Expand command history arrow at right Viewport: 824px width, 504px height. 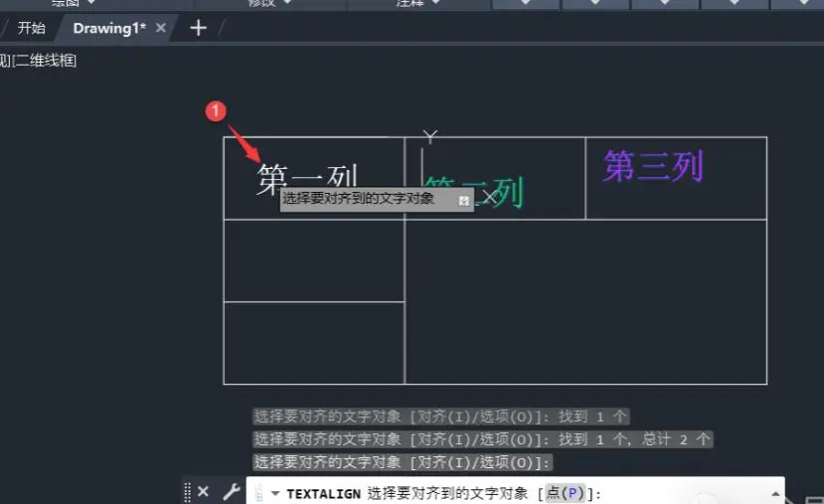click(775, 493)
